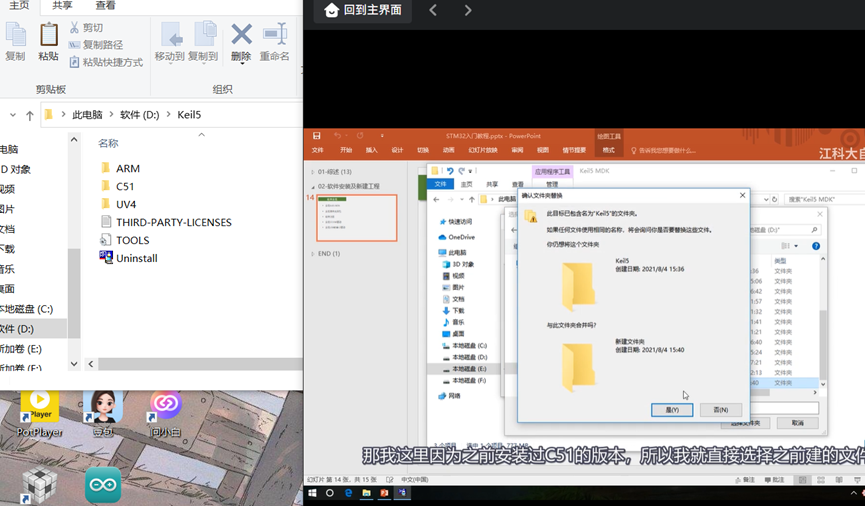Expand the chevron after 此电脑 in breadcrumb
Screen dimensions: 865x506
click(x=111, y=115)
